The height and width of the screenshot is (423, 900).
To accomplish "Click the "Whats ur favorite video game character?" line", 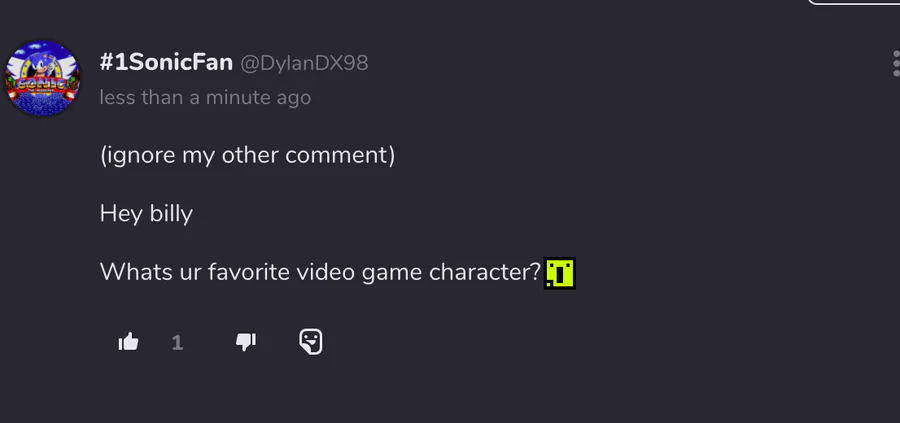I will pyautogui.click(x=320, y=272).
